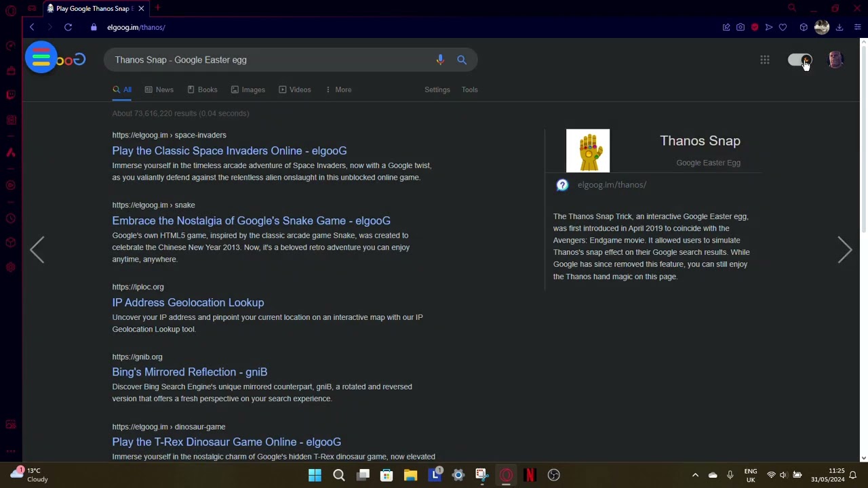
Task: Click the left previous arrow on the page
Action: (37, 250)
